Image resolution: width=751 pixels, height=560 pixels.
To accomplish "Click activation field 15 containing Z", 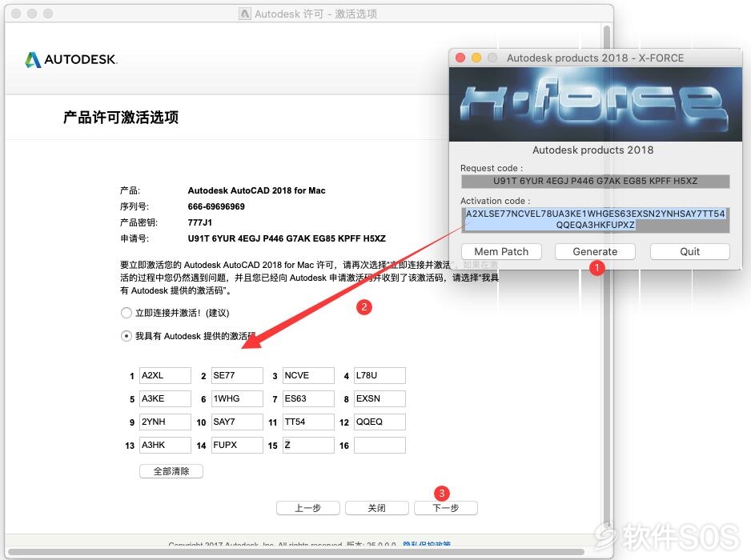I will click(308, 445).
